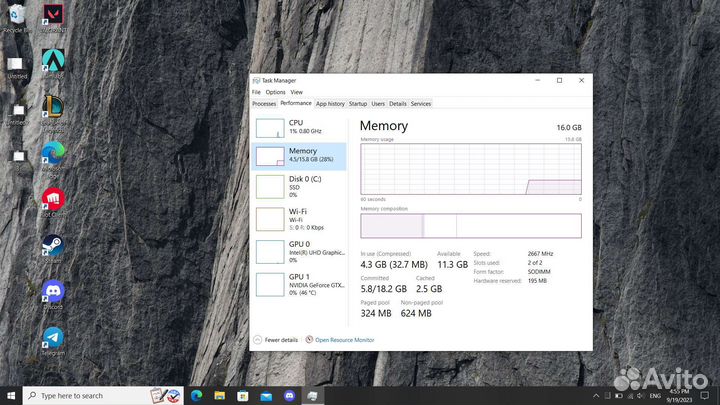Select the CPU performance item

[x=299, y=128]
